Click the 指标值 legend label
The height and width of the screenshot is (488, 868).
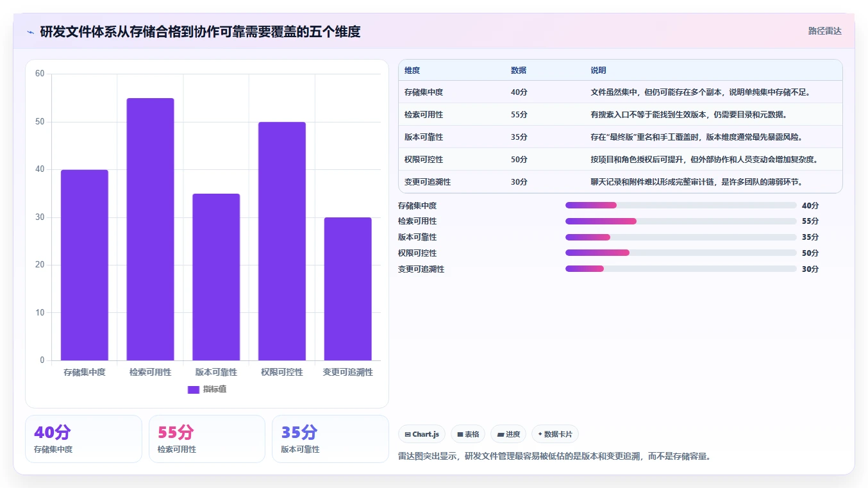tap(215, 389)
